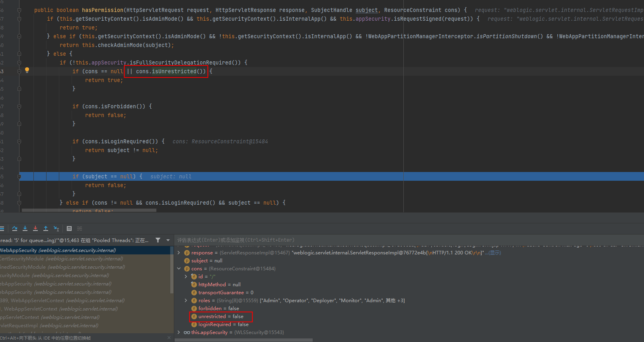Click the horizontal scrollbar of variables panel
This screenshot has width=644, height=342.
243,340
